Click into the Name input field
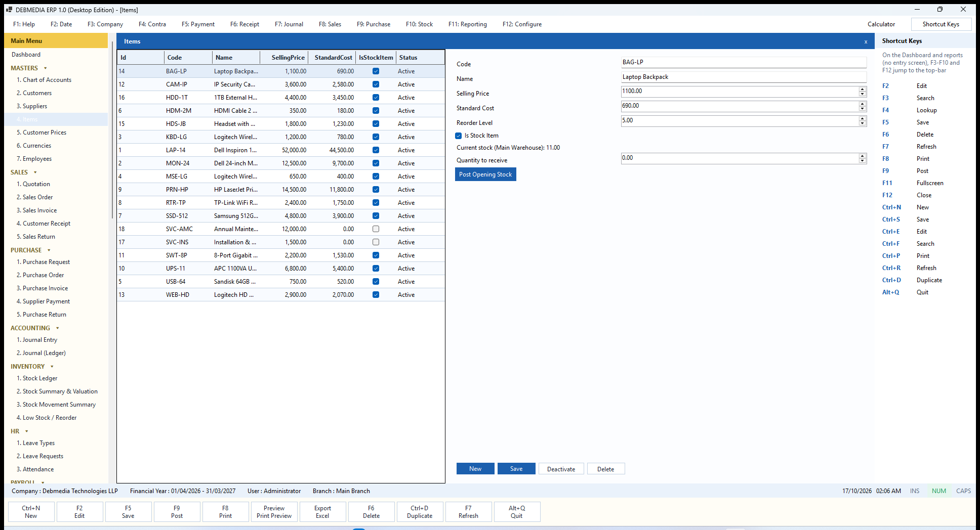 coord(744,77)
